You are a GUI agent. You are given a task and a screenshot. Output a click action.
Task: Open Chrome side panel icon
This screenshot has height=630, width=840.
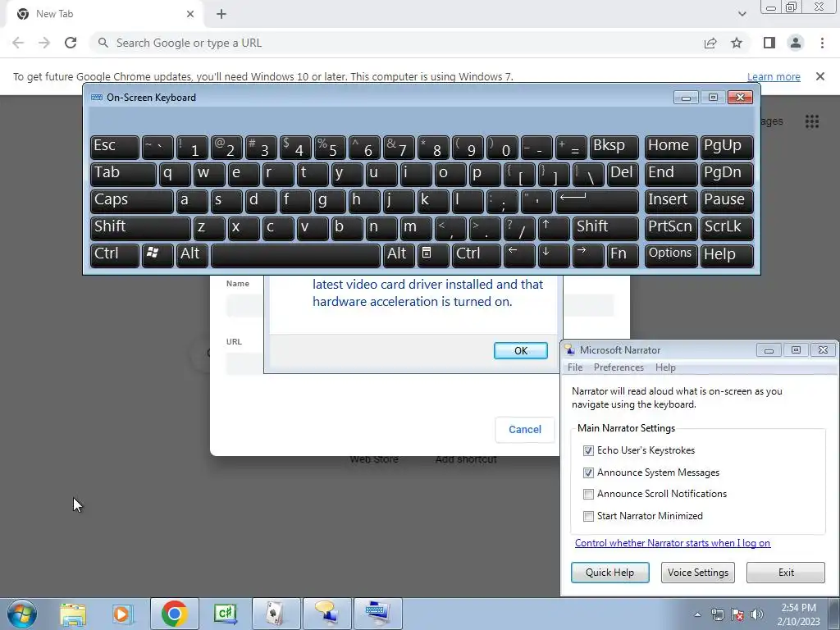(769, 43)
